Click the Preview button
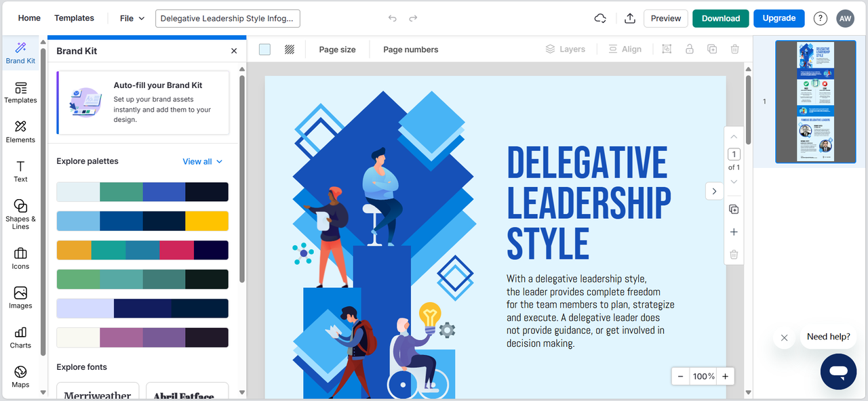Screen dimensions: 868x401 coord(666,18)
